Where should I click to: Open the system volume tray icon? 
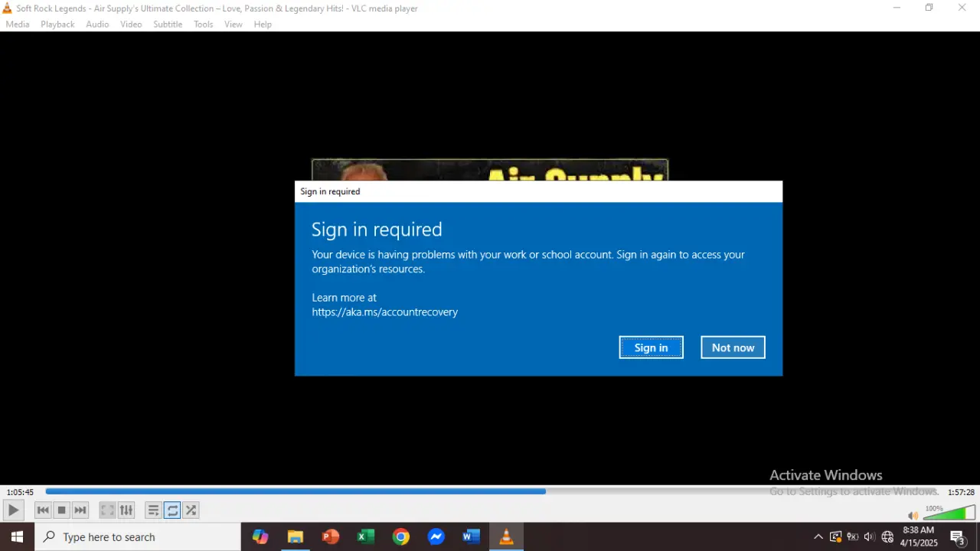coord(869,536)
